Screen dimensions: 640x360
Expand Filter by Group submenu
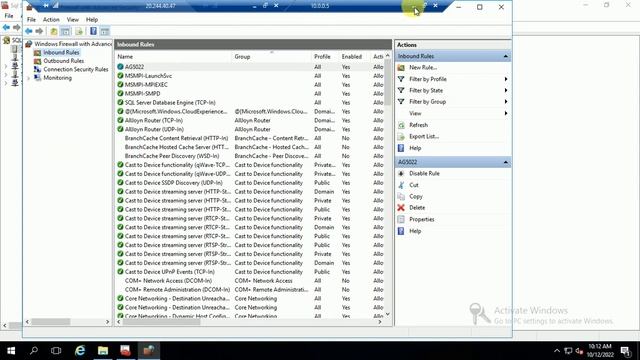point(453,102)
